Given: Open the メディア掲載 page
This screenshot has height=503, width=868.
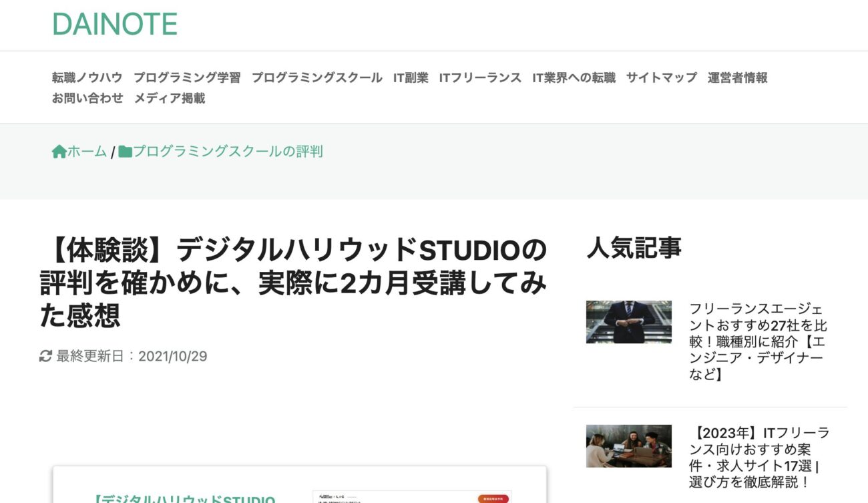Looking at the screenshot, I should point(170,98).
